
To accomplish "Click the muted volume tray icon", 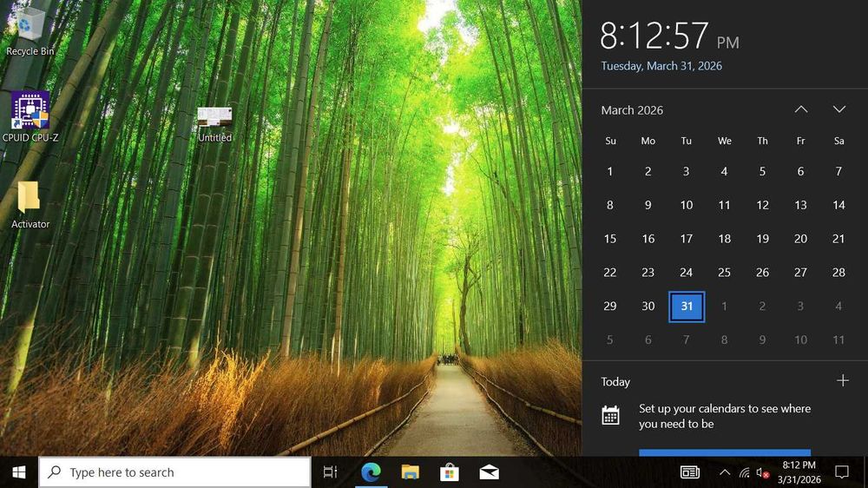I will (763, 472).
